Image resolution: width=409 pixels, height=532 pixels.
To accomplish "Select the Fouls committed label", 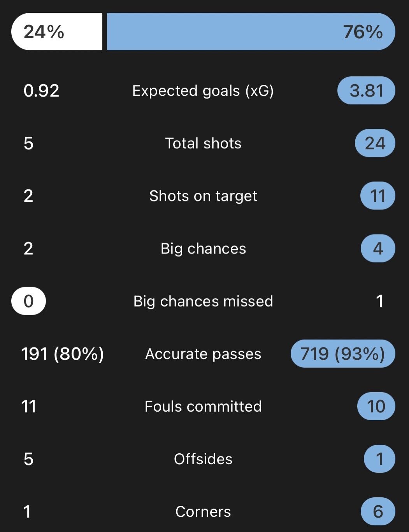I will tap(203, 406).
